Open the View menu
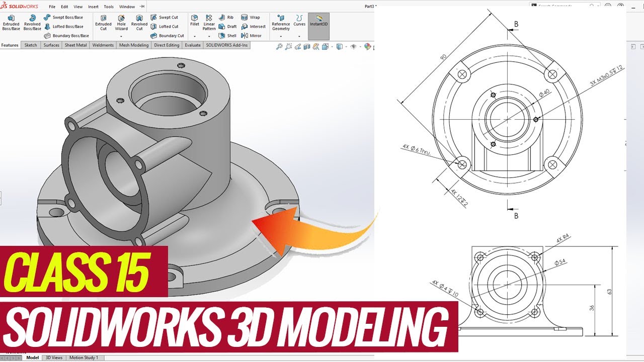 point(78,7)
